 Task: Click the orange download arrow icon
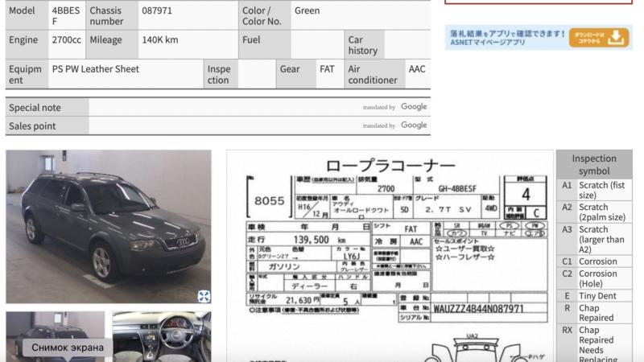[616, 37]
